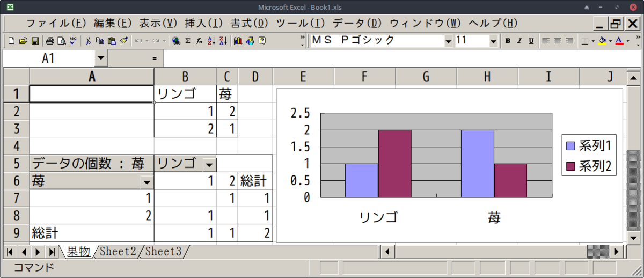644x278 pixels.
Task: Apply yellow fill color bucket
Action: tap(602, 41)
